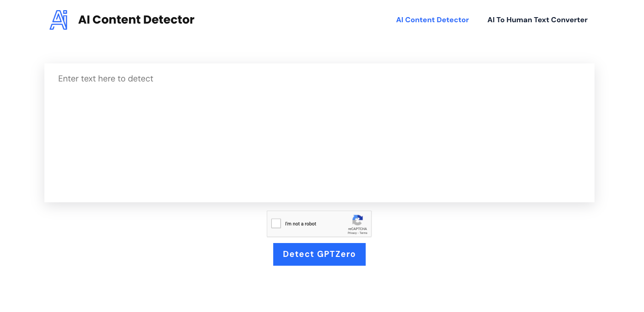Viewport: 644px width, 312px height.
Task: Open the reCAPTCHA Terms link
Action: tap(363, 233)
